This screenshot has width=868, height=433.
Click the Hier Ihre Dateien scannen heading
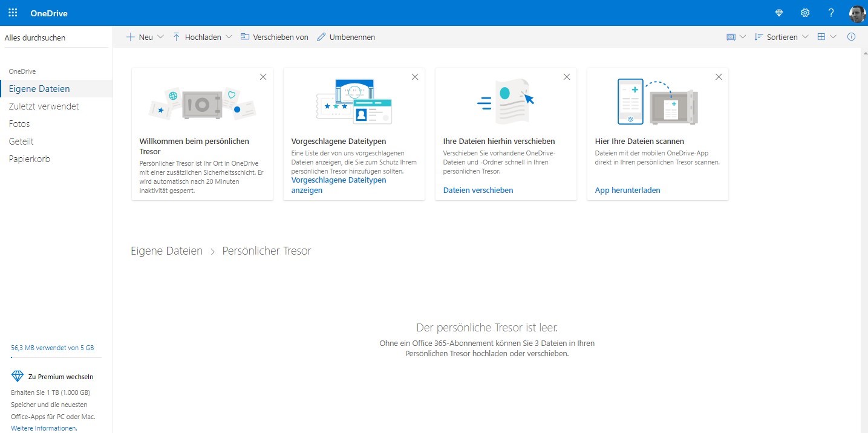pos(639,141)
